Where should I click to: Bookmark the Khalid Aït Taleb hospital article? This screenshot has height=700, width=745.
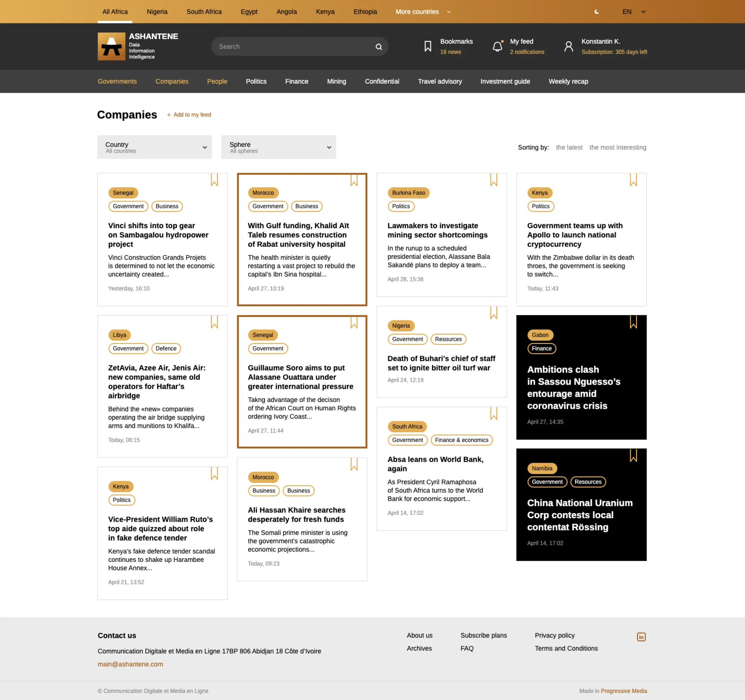tap(354, 180)
